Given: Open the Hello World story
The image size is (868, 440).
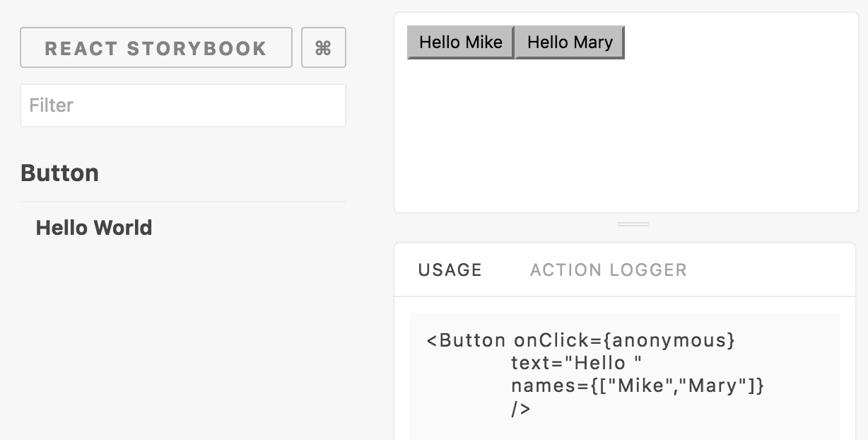Looking at the screenshot, I should tap(94, 228).
